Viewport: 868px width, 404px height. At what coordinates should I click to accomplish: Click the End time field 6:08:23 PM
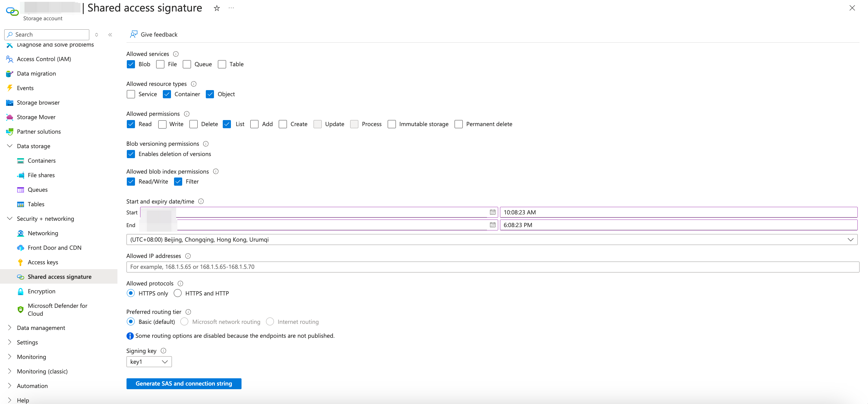(678, 225)
